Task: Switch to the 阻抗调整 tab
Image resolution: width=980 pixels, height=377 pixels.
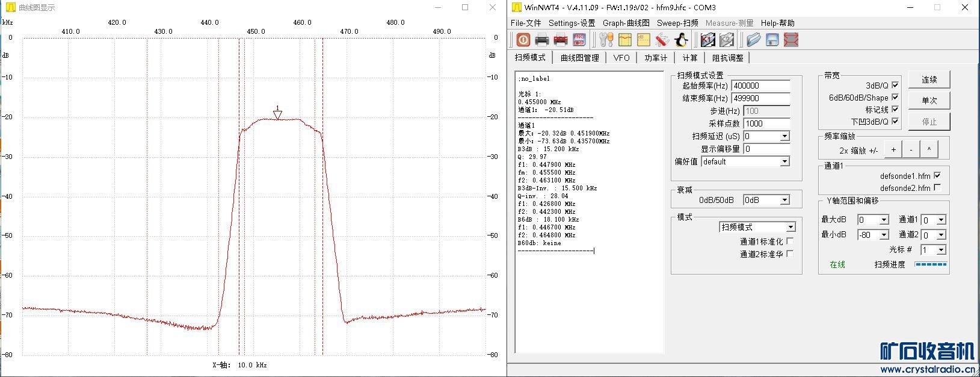Action: (x=728, y=58)
